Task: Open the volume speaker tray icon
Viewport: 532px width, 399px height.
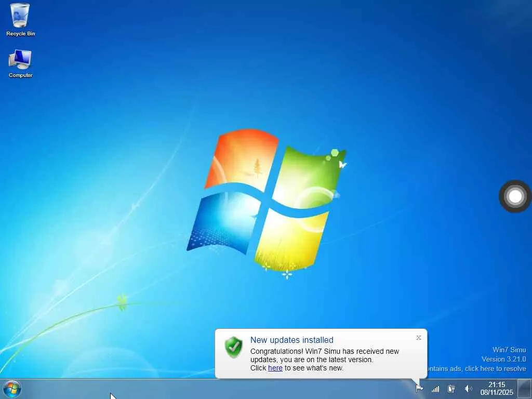Action: point(468,389)
